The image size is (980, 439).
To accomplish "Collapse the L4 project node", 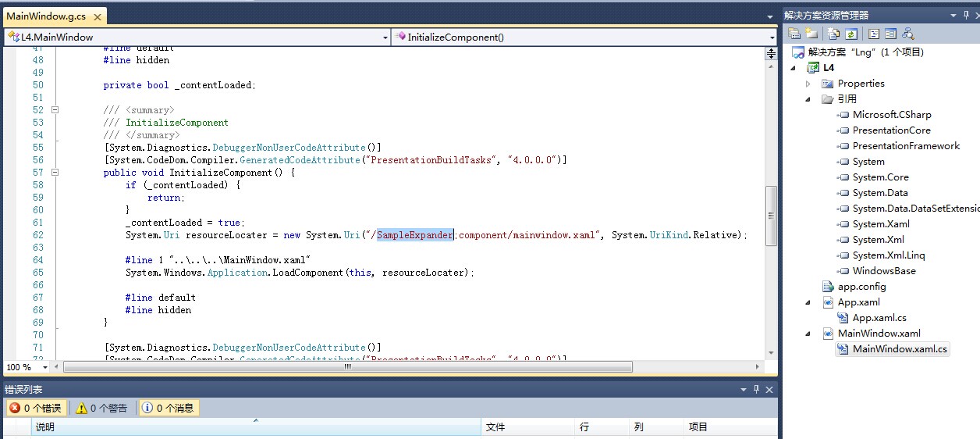I will pyautogui.click(x=794, y=68).
